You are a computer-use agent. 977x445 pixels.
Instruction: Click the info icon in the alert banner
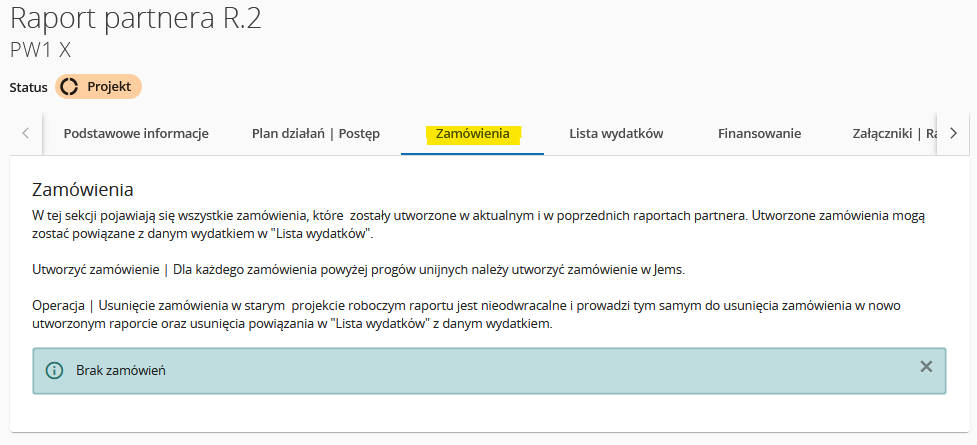click(55, 371)
